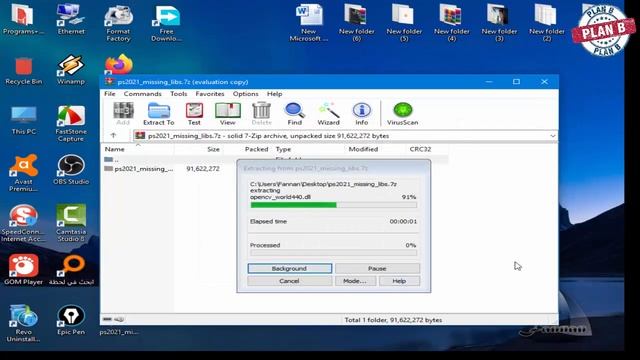Select the Programs desktop icon
The image size is (640, 360).
click(23, 20)
